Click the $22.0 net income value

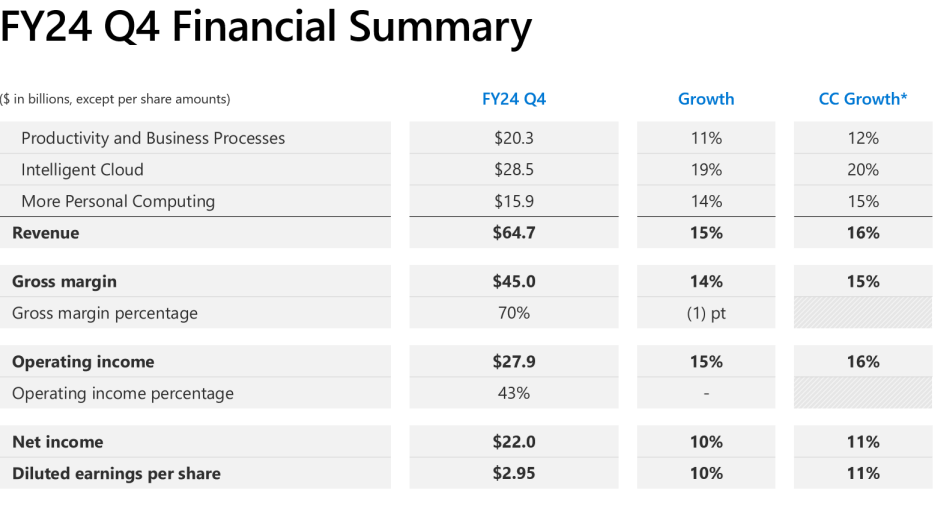click(514, 442)
